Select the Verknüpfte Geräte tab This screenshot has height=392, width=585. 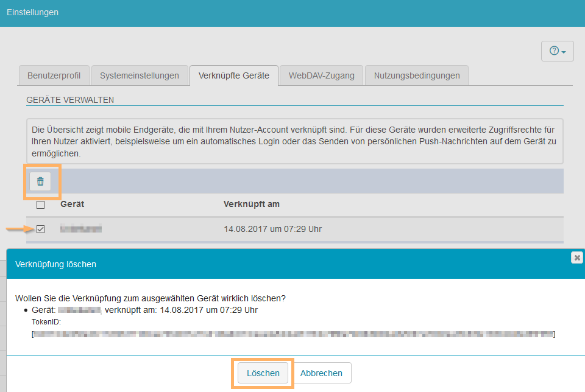tap(234, 75)
